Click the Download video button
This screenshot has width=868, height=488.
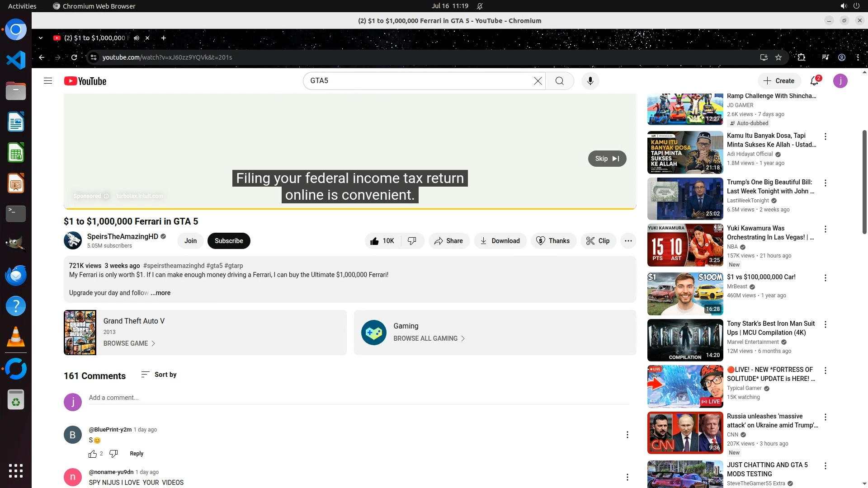point(500,241)
